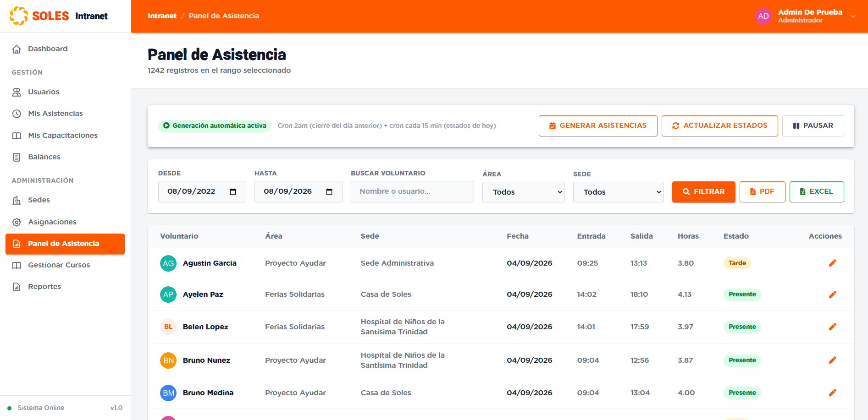The height and width of the screenshot is (420, 868).
Task: Click the SOLES logo icon
Action: pos(19,16)
